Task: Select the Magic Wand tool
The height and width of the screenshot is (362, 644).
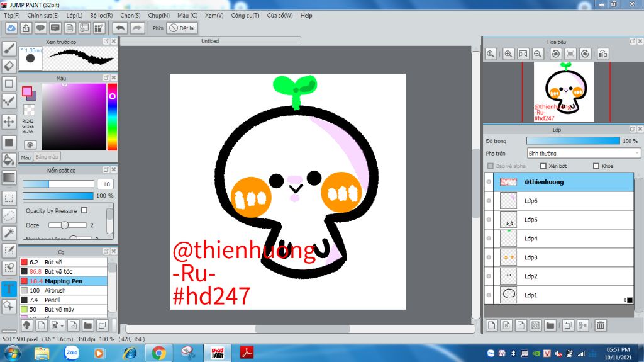Action: pos(9,233)
